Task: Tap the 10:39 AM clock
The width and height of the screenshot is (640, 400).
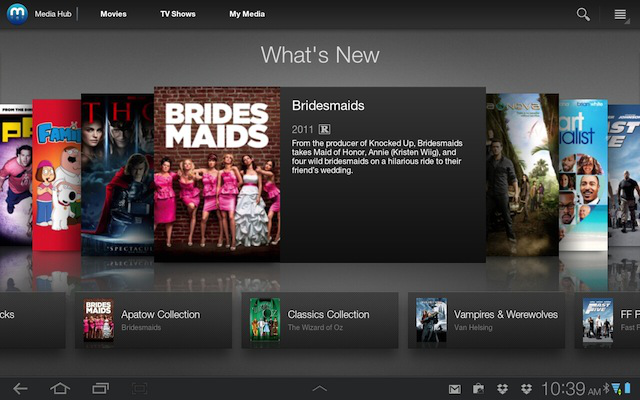Action: (x=571, y=389)
